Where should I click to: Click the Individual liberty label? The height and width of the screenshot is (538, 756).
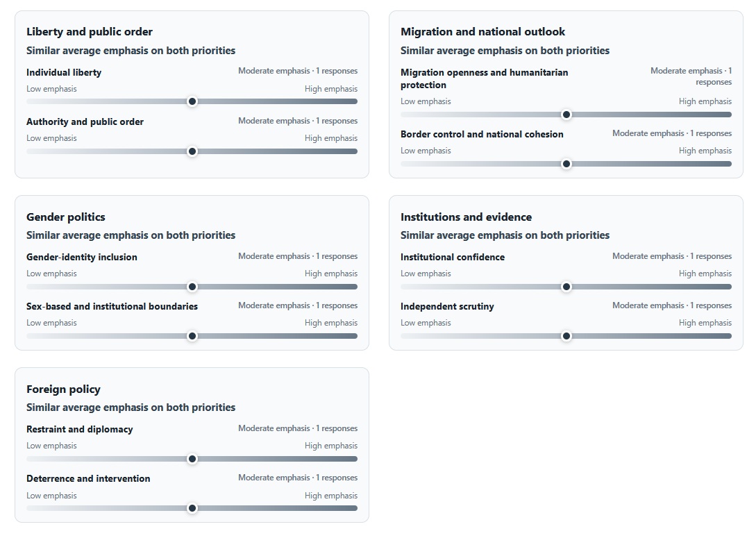pos(64,72)
